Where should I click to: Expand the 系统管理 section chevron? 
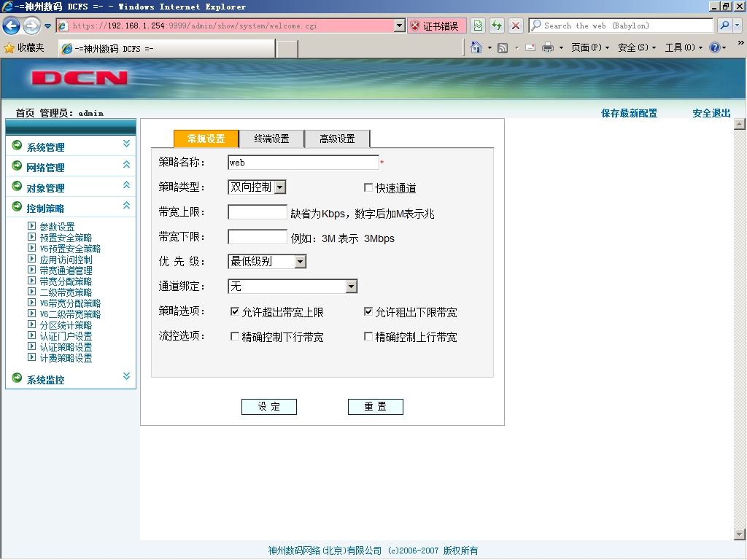126,144
